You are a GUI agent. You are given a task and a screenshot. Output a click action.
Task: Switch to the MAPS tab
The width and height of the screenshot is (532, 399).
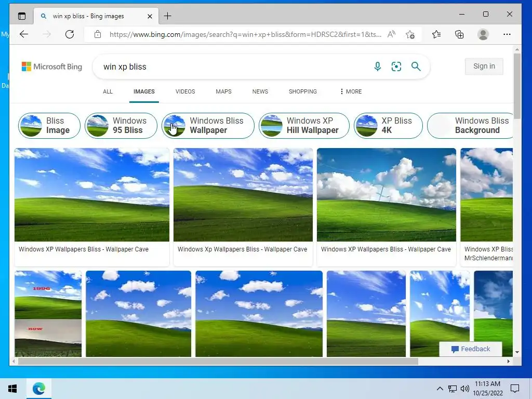click(x=223, y=91)
